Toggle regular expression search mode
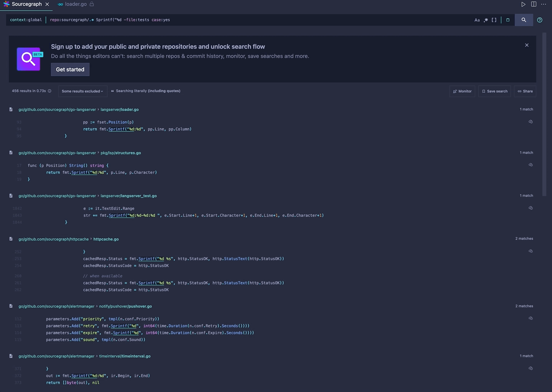The height and width of the screenshot is (392, 552). click(x=486, y=20)
